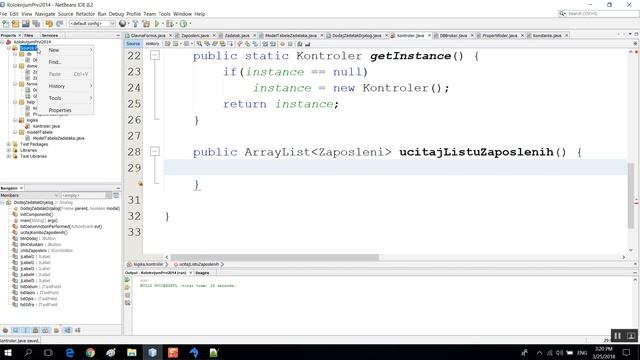Open the Refactor menu
640x360 pixels.
point(85,14)
